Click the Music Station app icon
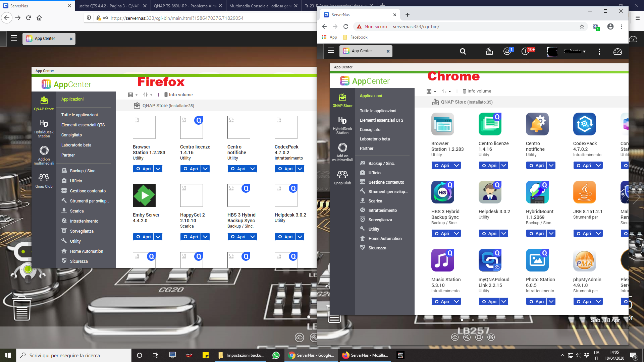This screenshot has width=644, height=362. tap(442, 260)
